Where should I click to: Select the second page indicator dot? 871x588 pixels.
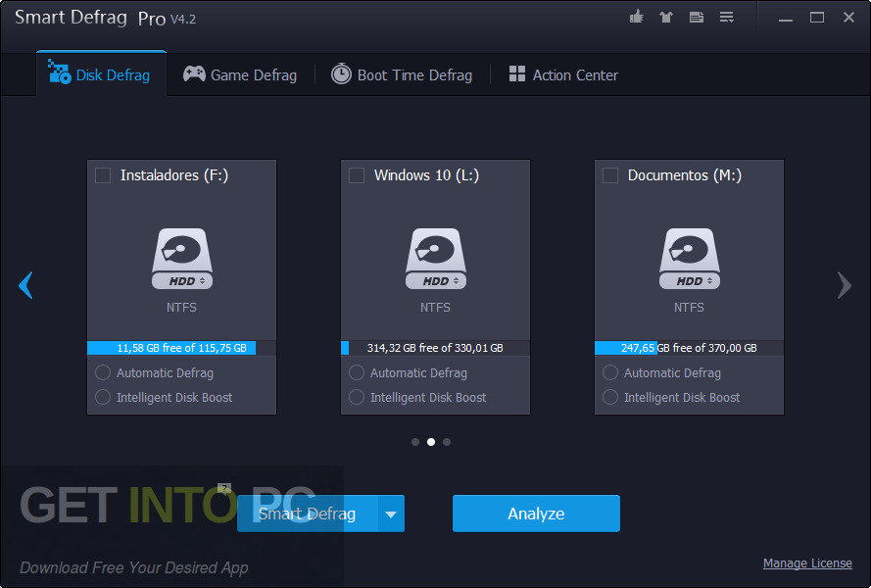coord(431,442)
